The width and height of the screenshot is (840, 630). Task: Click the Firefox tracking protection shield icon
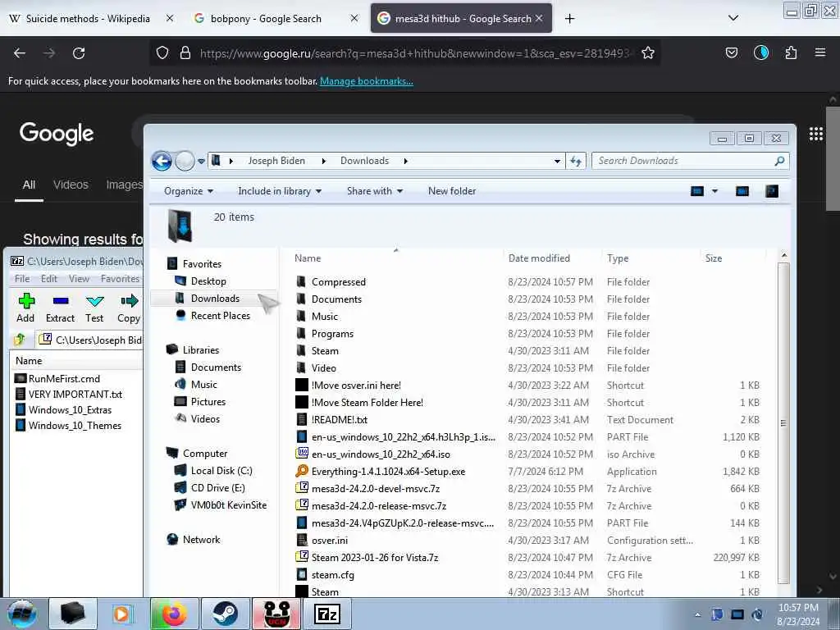tap(162, 52)
